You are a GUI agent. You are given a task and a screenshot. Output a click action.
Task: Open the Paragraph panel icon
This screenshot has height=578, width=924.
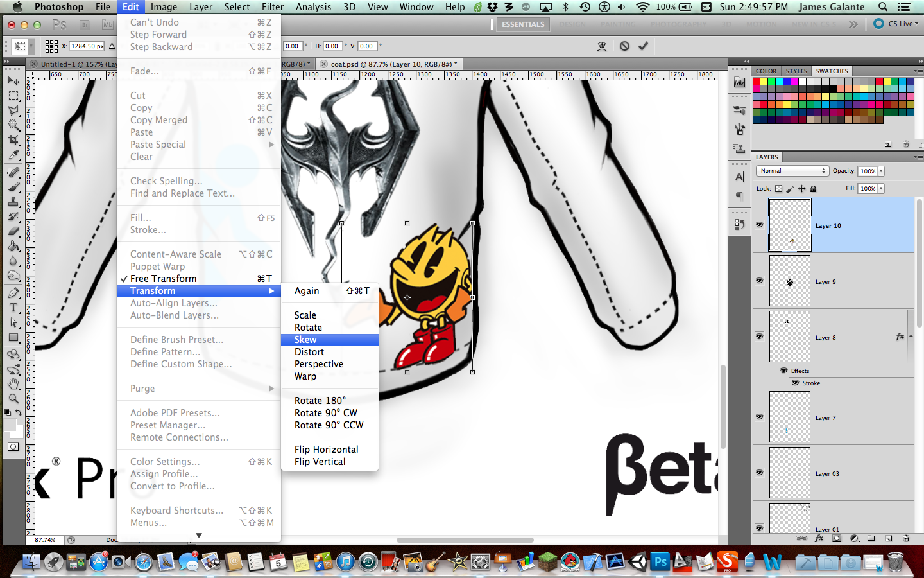pyautogui.click(x=739, y=197)
